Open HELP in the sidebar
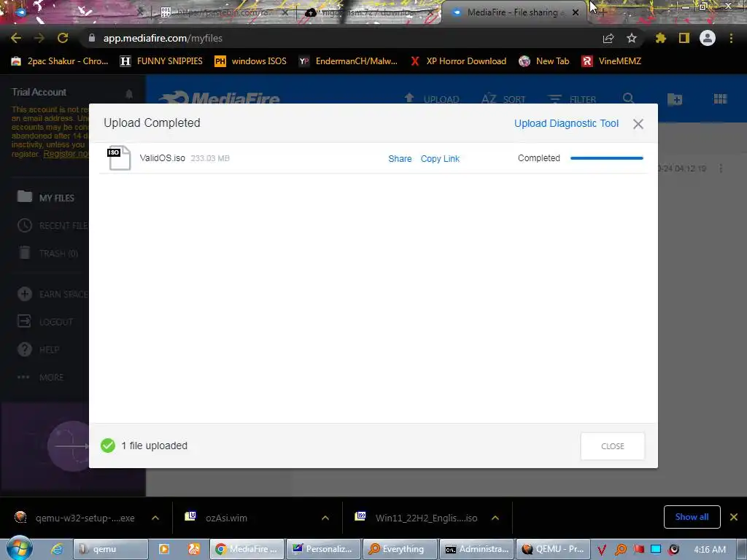Image resolution: width=747 pixels, height=560 pixels. tap(39, 349)
